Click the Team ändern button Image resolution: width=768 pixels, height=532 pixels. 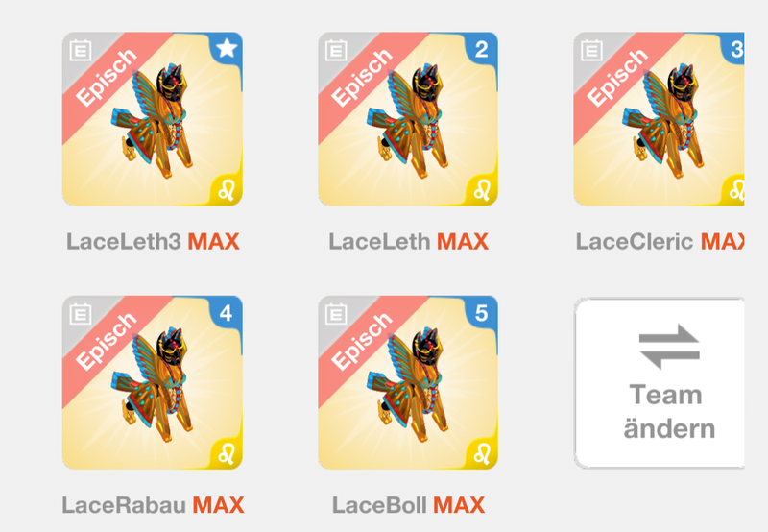click(660, 382)
